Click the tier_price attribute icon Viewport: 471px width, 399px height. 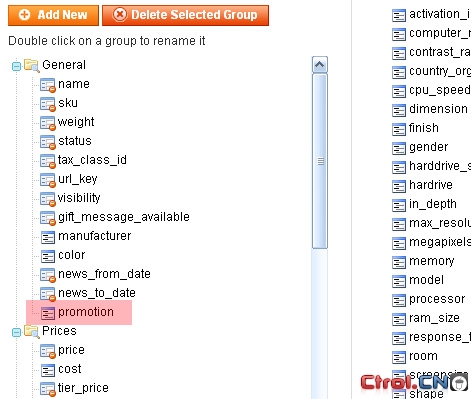tap(48, 389)
